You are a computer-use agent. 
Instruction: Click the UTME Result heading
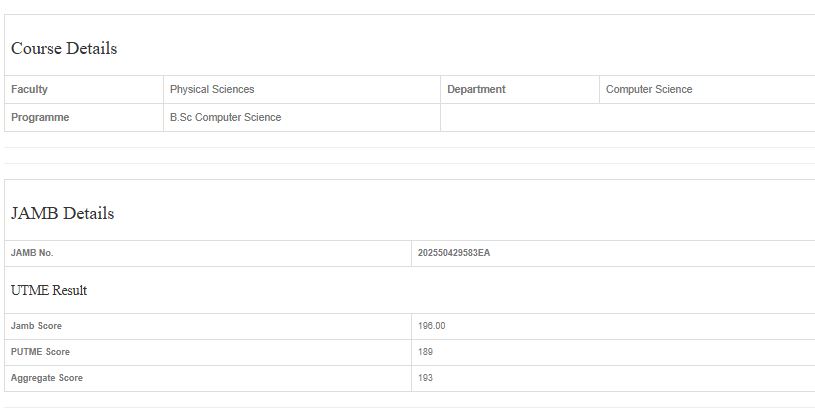coord(49,291)
